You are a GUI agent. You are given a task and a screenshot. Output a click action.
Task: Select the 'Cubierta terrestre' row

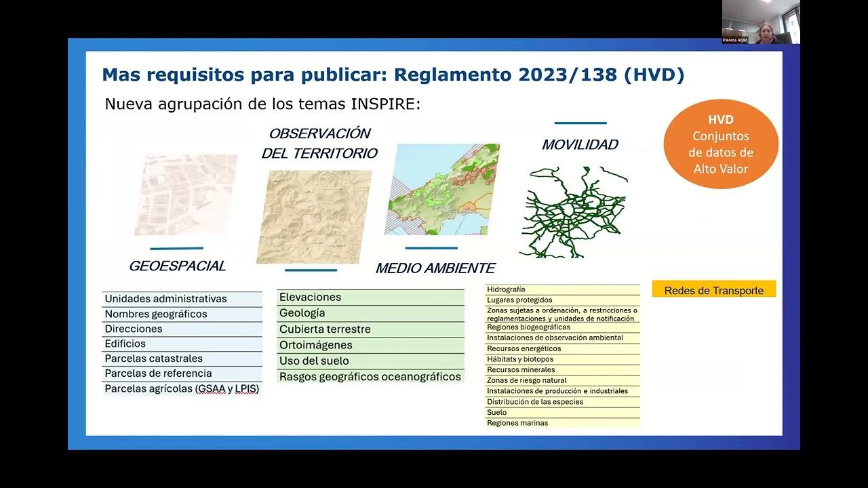[370, 329]
